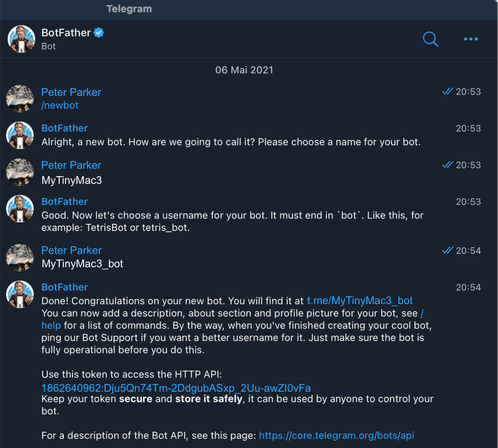Click the /newbot command link
Image resolution: width=498 pixels, height=448 pixels.
[60, 105]
